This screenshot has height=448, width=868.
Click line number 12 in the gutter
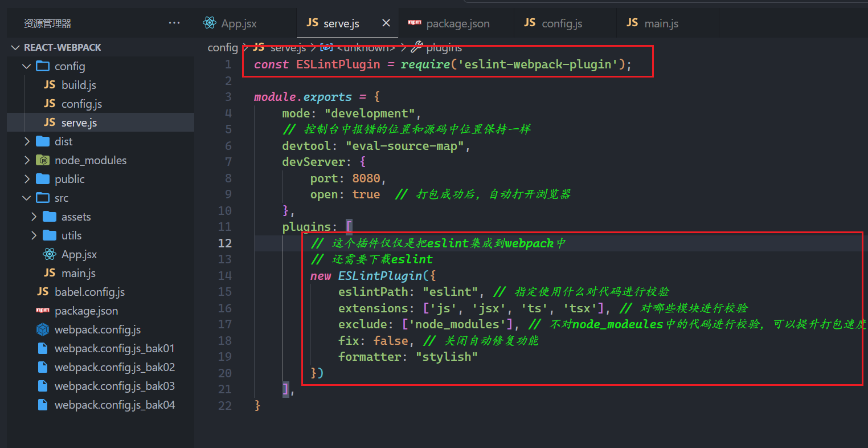pyautogui.click(x=225, y=243)
